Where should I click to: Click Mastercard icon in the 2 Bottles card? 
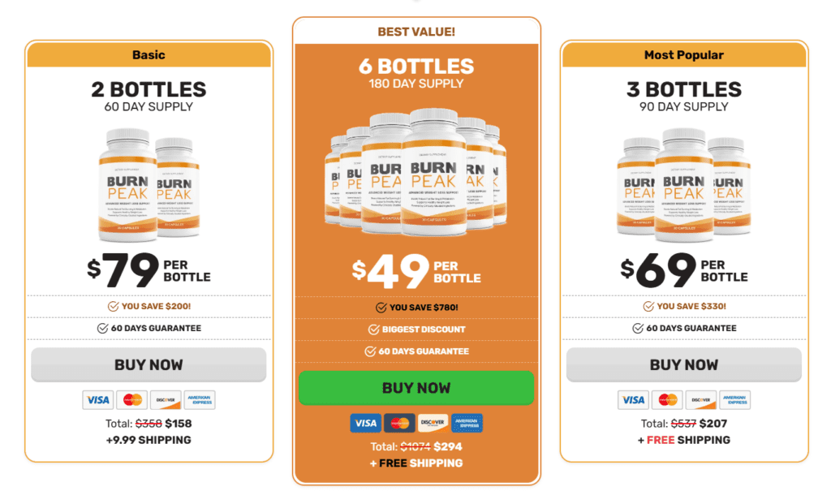(132, 400)
